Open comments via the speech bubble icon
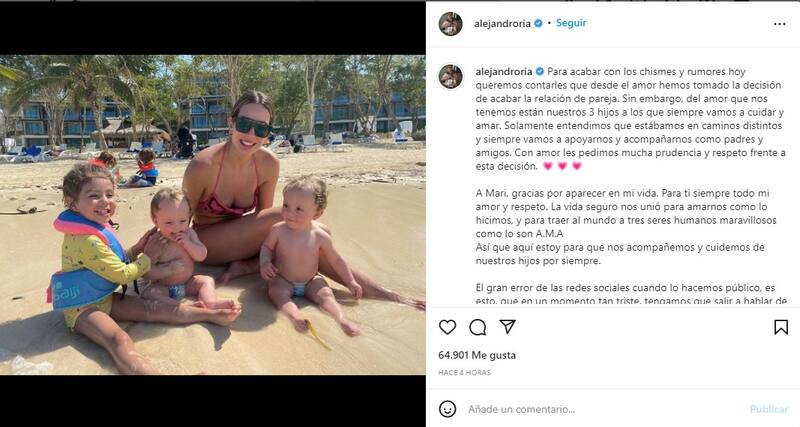This screenshot has height=427, width=800. (x=478, y=328)
